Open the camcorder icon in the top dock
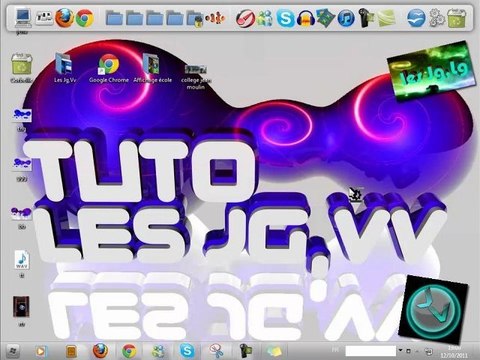The image size is (480, 360). pos(366,18)
